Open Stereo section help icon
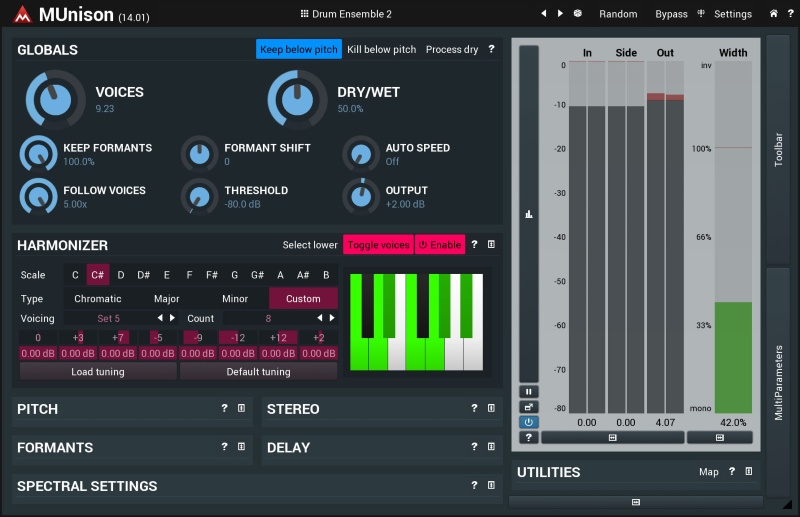 474,408
